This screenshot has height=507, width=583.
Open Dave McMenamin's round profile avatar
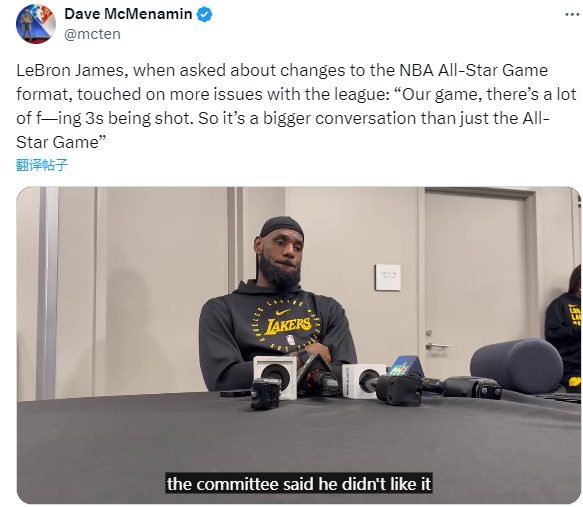pyautogui.click(x=36, y=24)
